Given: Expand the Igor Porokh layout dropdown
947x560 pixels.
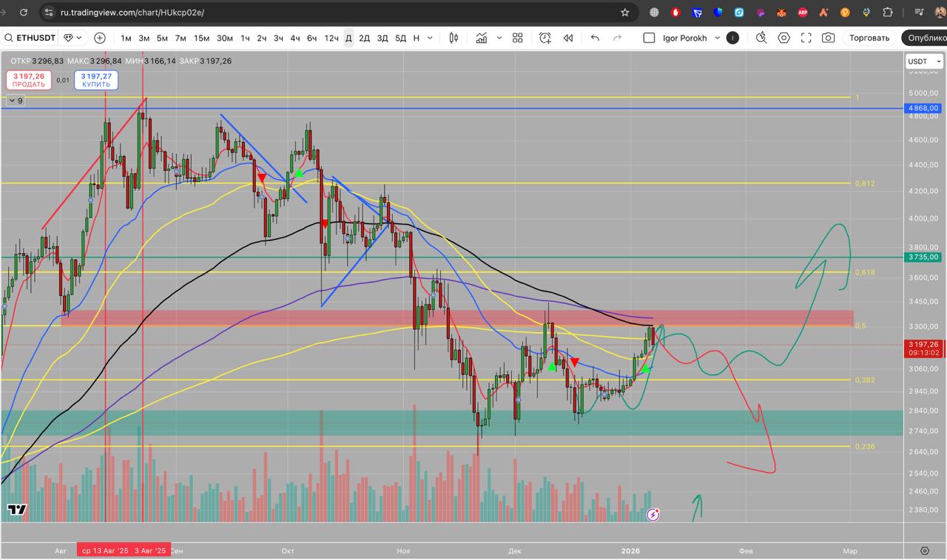Looking at the screenshot, I should 717,38.
